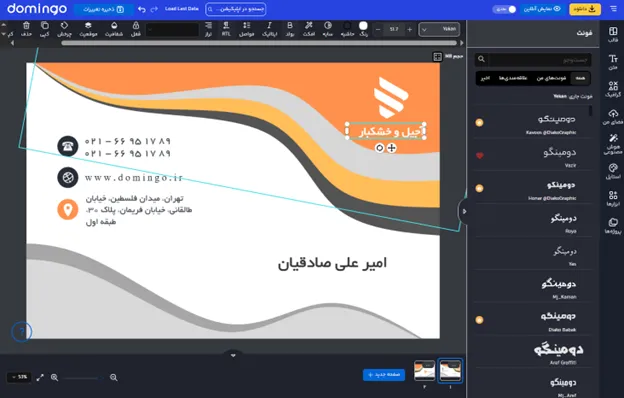
Task: Open the white text color swatch
Action: click(363, 26)
